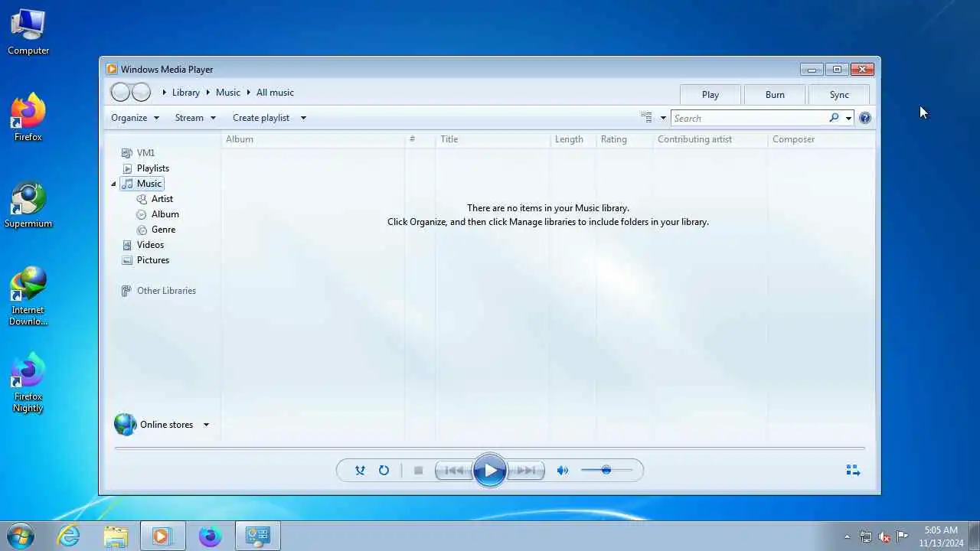Click the View options icon

click(646, 118)
